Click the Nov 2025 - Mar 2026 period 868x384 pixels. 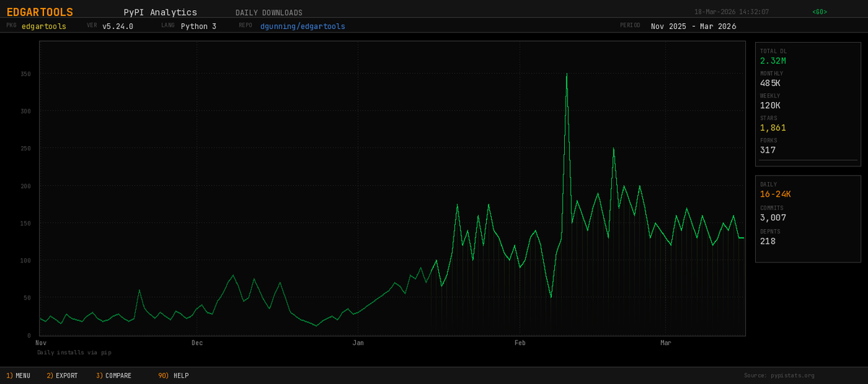click(x=694, y=26)
